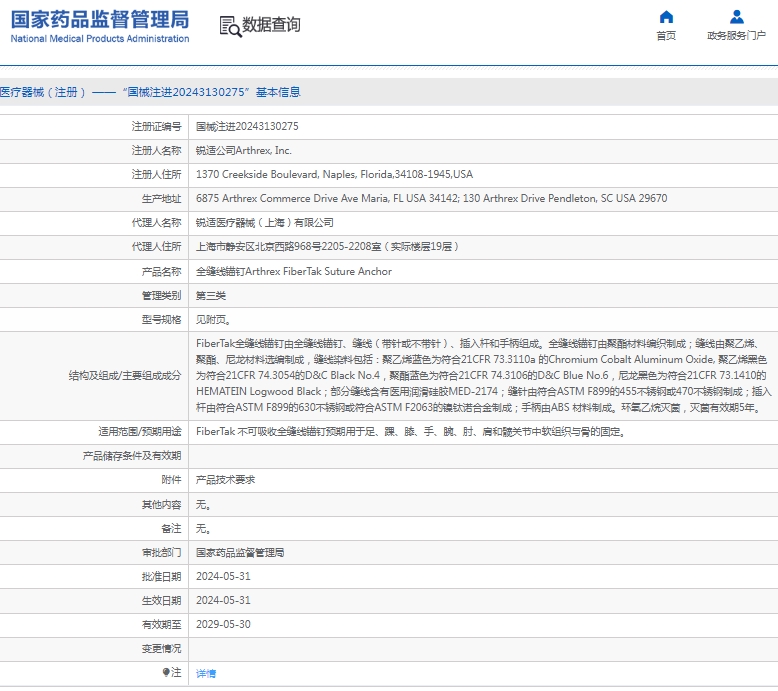Click the 变更情况 row label
Viewport: 778px width, 691px height.
coord(161,648)
